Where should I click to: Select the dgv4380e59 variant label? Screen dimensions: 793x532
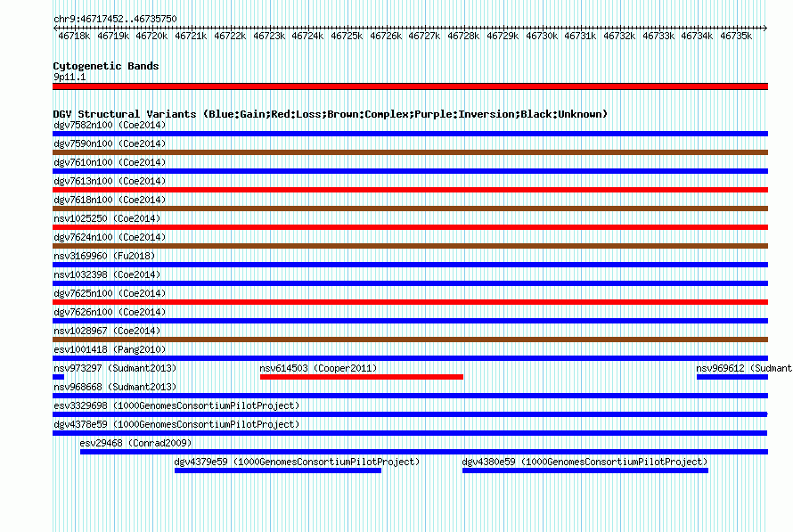[585, 462]
